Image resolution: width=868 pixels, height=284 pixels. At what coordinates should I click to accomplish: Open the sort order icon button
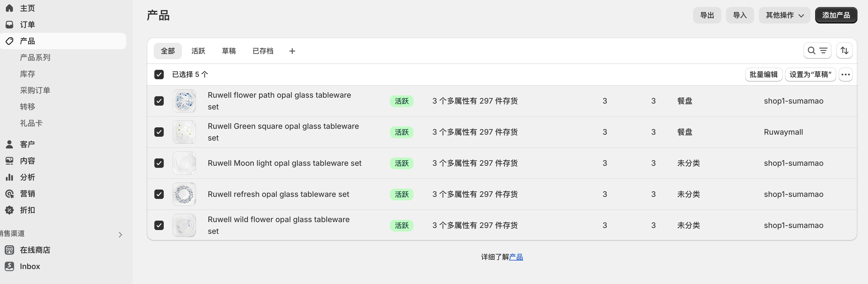click(844, 51)
